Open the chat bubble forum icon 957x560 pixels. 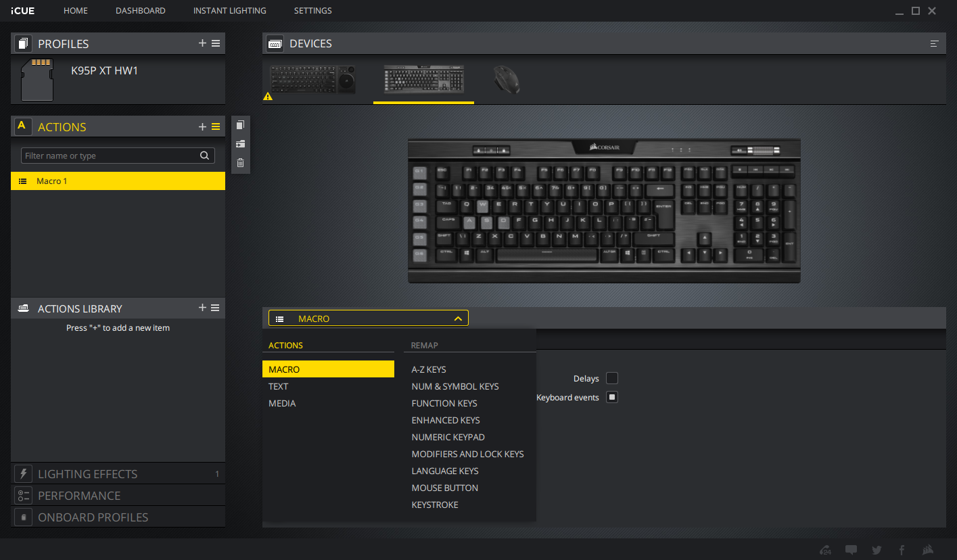pos(851,550)
